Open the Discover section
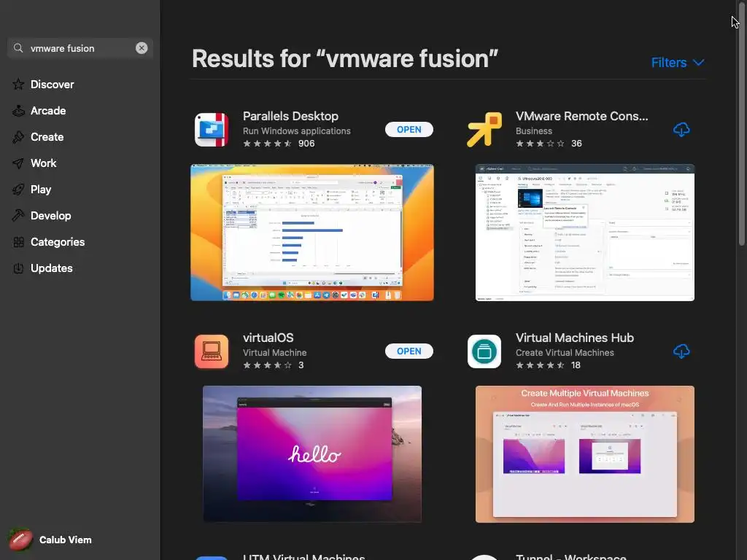The width and height of the screenshot is (747, 560). click(52, 85)
